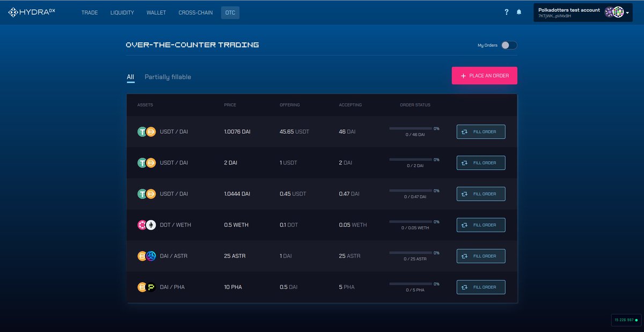Click the 1.0076 DAI price
The image size is (644, 332).
click(x=237, y=132)
